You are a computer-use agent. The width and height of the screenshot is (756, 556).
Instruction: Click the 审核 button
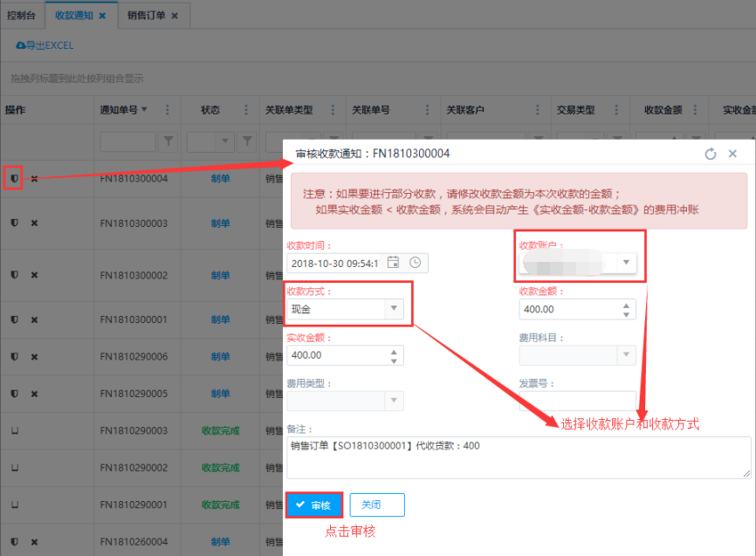(313, 505)
